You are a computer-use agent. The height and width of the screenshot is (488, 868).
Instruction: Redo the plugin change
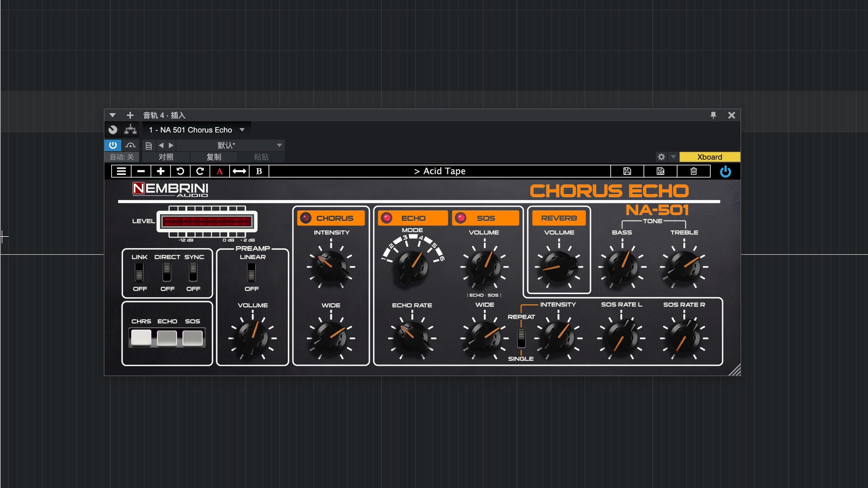pyautogui.click(x=200, y=171)
